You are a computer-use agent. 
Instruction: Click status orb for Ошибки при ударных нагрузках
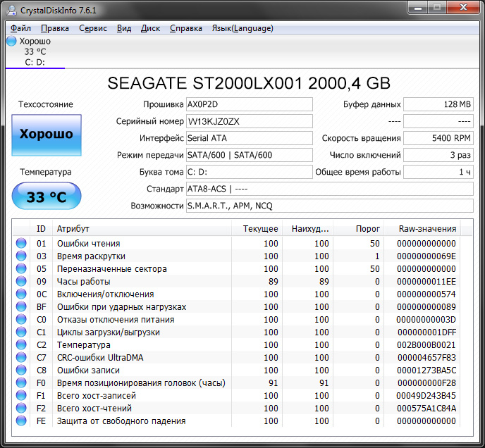pos(21,306)
